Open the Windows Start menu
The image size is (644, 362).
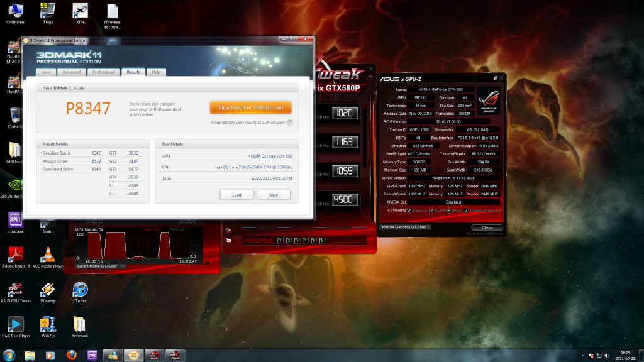point(9,356)
